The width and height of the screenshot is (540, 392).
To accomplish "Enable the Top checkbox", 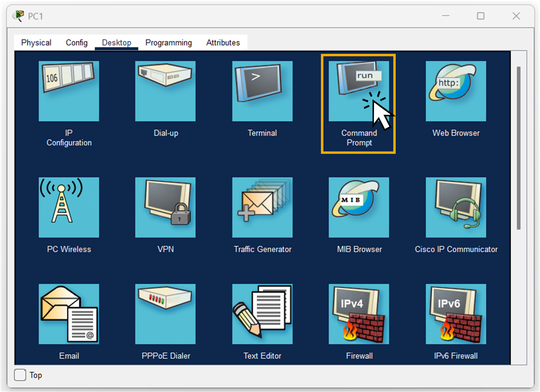I will (x=20, y=375).
